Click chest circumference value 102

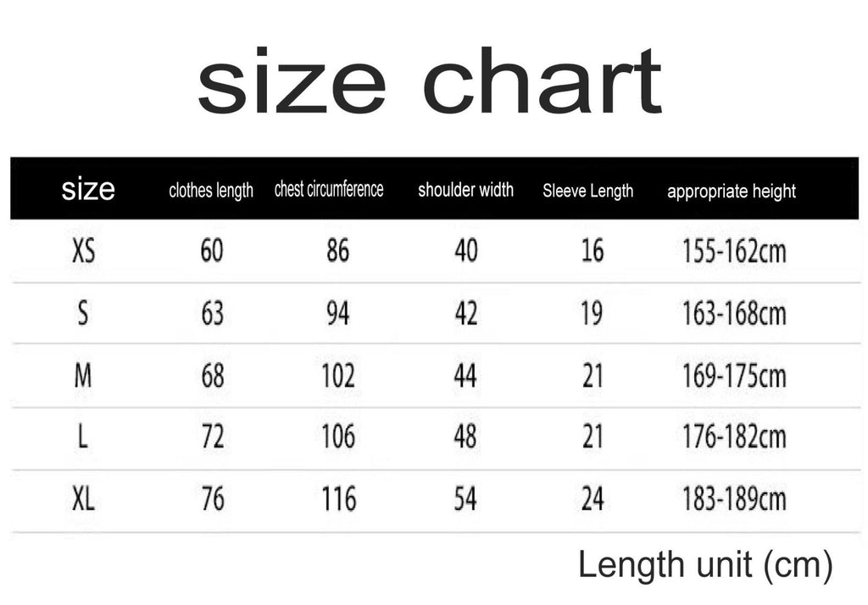pos(337,375)
